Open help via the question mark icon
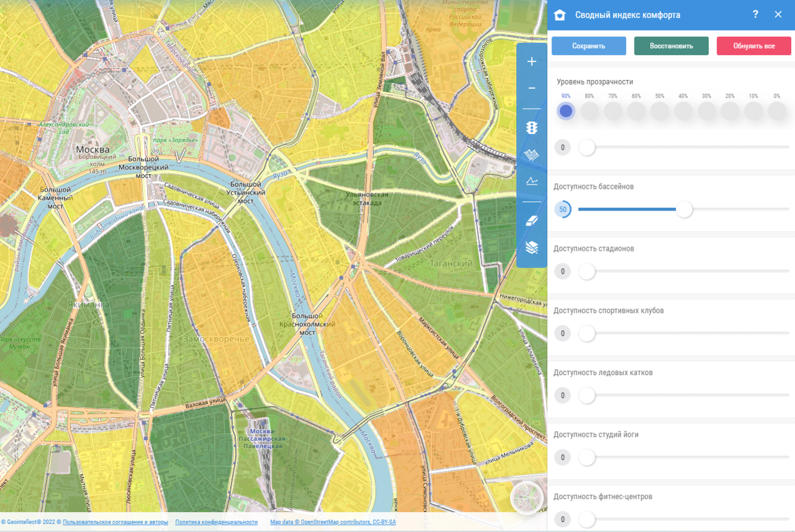This screenshot has width=795, height=532. (755, 15)
